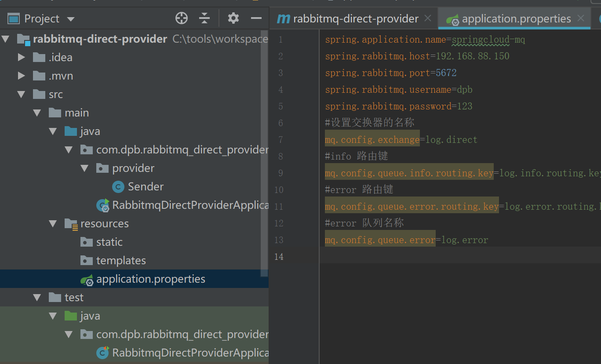Viewport: 601px width, 364px height.
Task: Click spring.application.name on line 1
Action: (386, 40)
